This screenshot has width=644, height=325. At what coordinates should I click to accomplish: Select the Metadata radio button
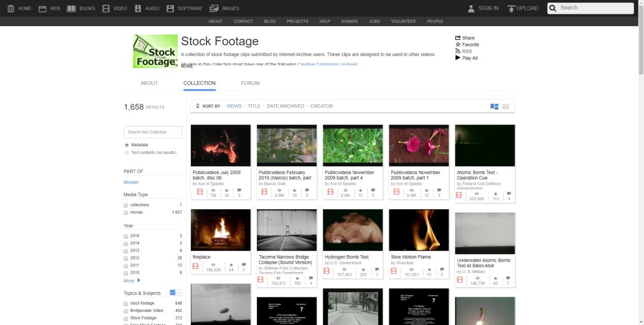(126, 145)
